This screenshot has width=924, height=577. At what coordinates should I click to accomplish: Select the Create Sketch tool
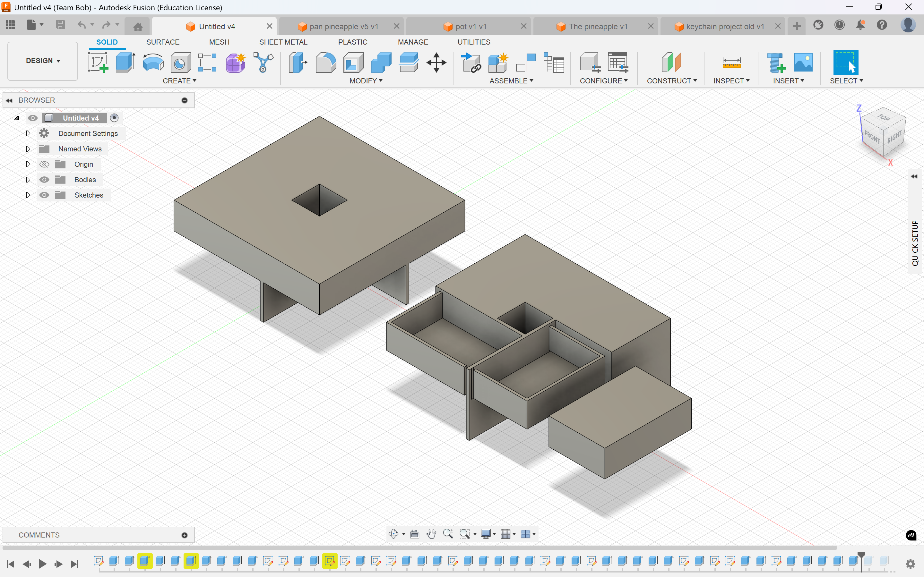pyautogui.click(x=98, y=63)
